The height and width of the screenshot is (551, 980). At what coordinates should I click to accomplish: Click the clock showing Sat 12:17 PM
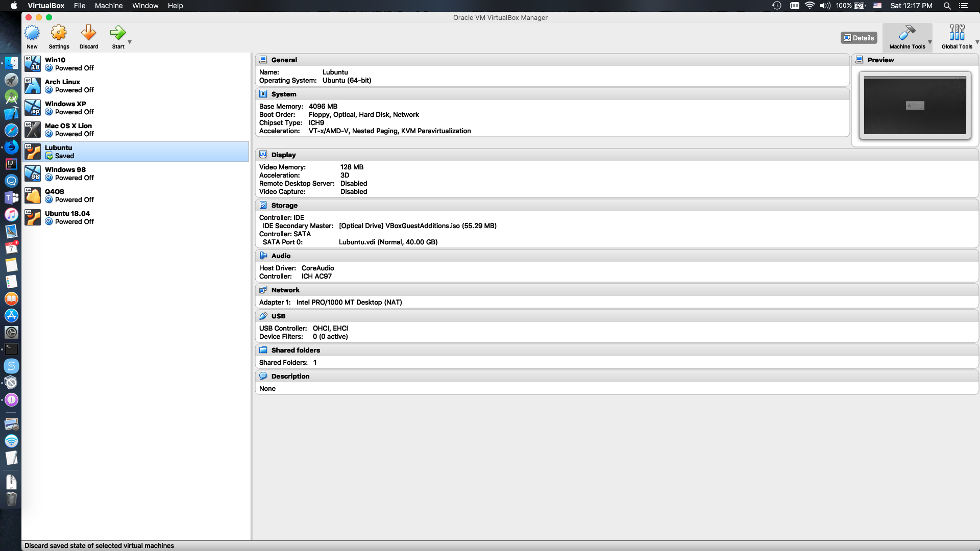pyautogui.click(x=911, y=6)
